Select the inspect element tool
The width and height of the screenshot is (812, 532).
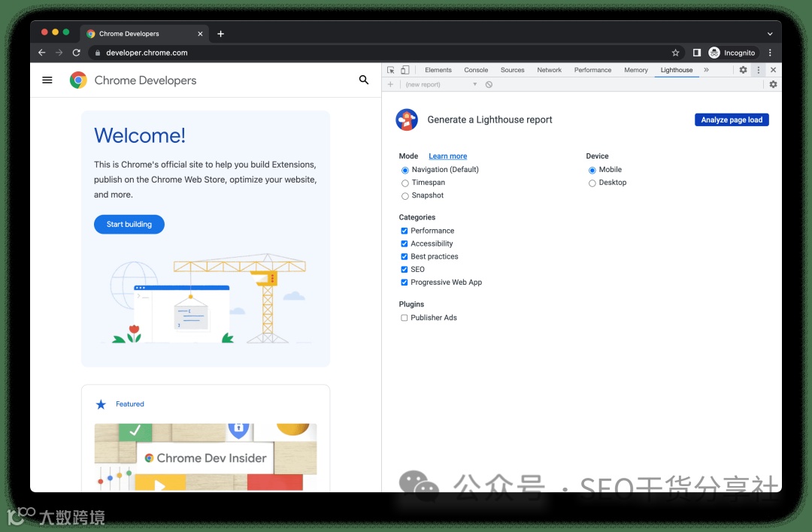[x=391, y=70]
